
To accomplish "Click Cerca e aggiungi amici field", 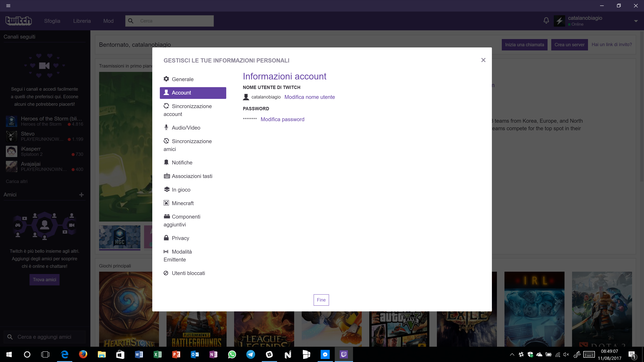I will pyautogui.click(x=44, y=337).
